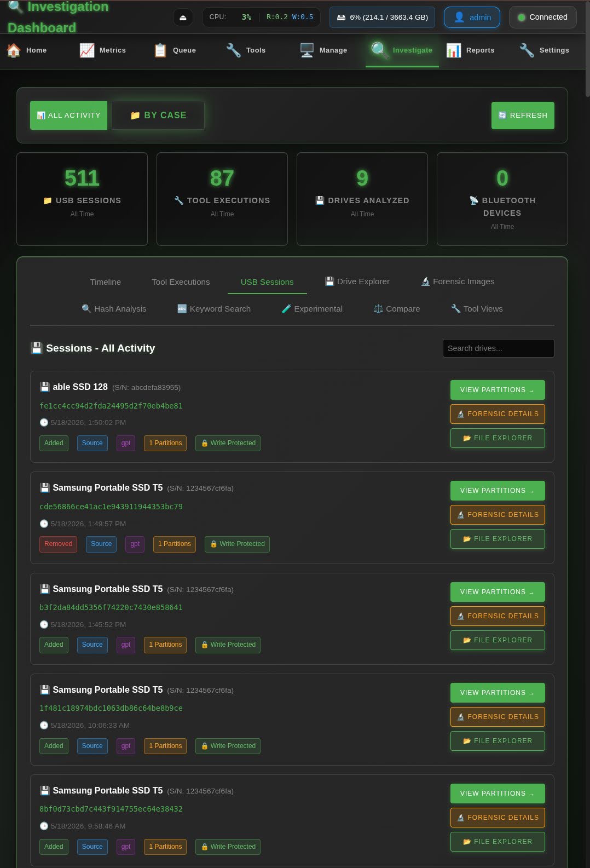Click hash 8bf0d73cbd7c443f914755ec64e38432
The height and width of the screenshot is (868, 590).
point(111,809)
